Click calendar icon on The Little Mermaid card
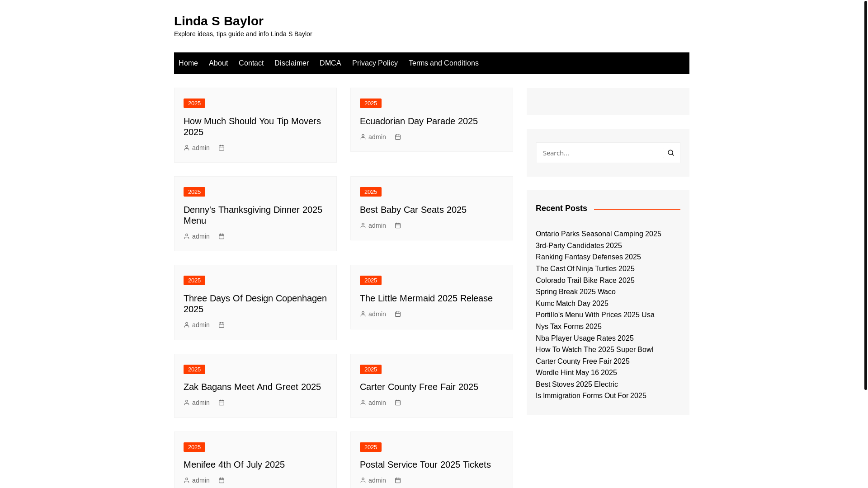Image resolution: width=868 pixels, height=488 pixels. click(398, 314)
